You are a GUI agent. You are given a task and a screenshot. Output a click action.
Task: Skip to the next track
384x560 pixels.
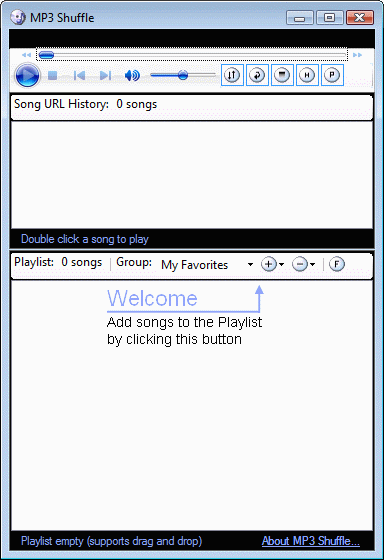pos(105,75)
